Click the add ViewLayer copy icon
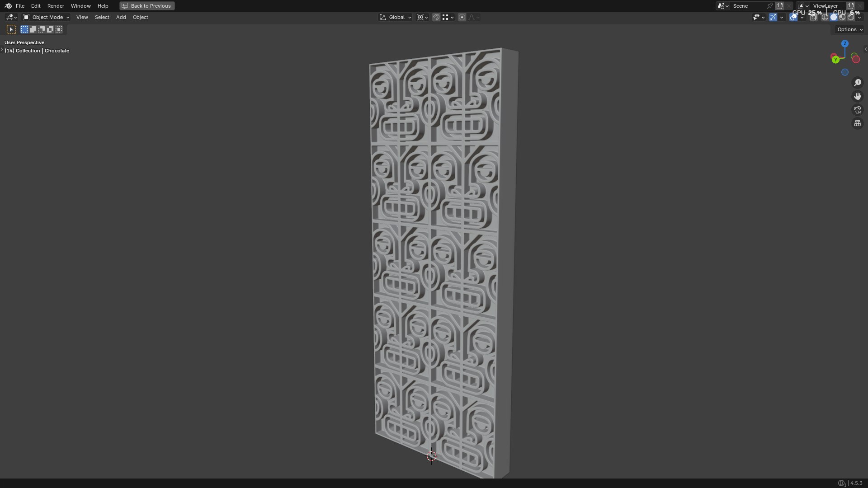Image resolution: width=868 pixels, height=488 pixels. click(x=851, y=6)
